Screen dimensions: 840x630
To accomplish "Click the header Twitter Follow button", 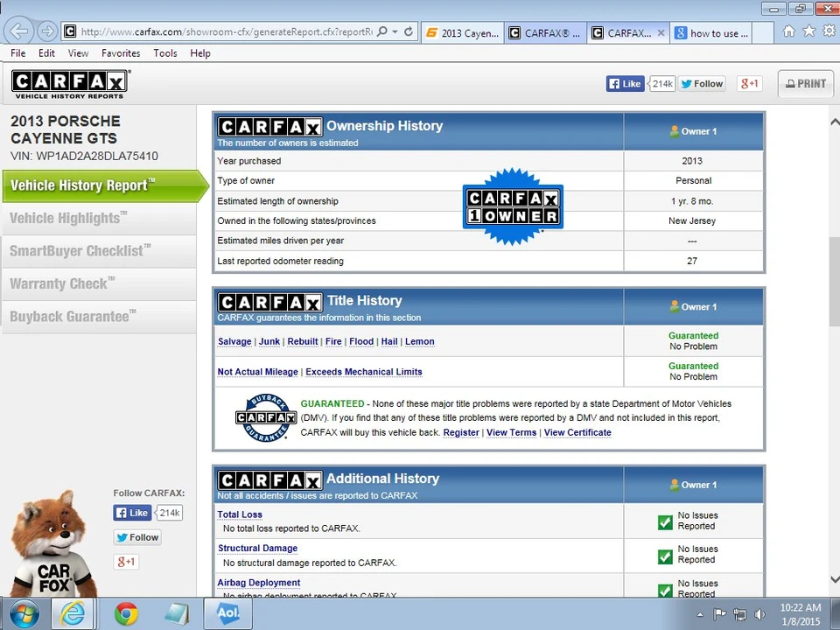I will pyautogui.click(x=702, y=84).
